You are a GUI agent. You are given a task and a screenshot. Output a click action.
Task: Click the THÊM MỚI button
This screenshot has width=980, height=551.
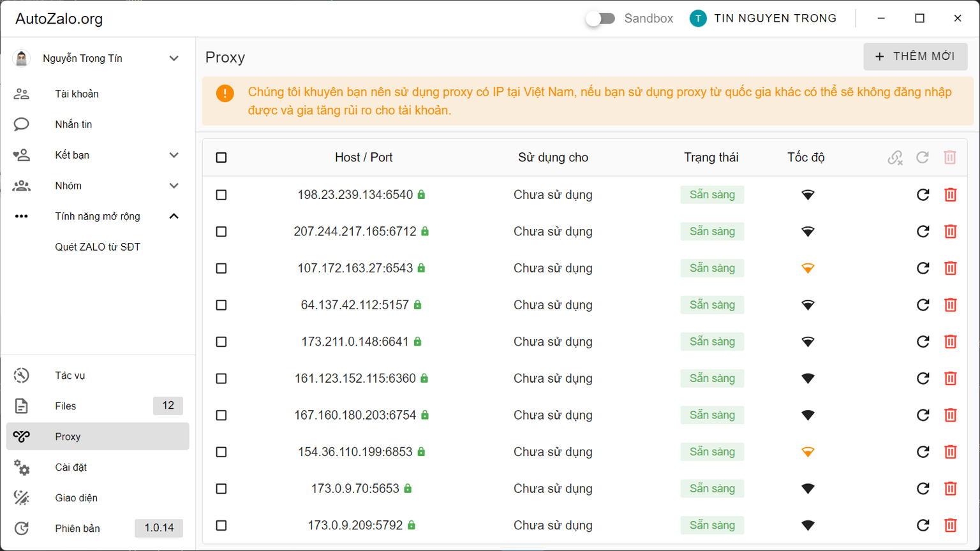[916, 57]
